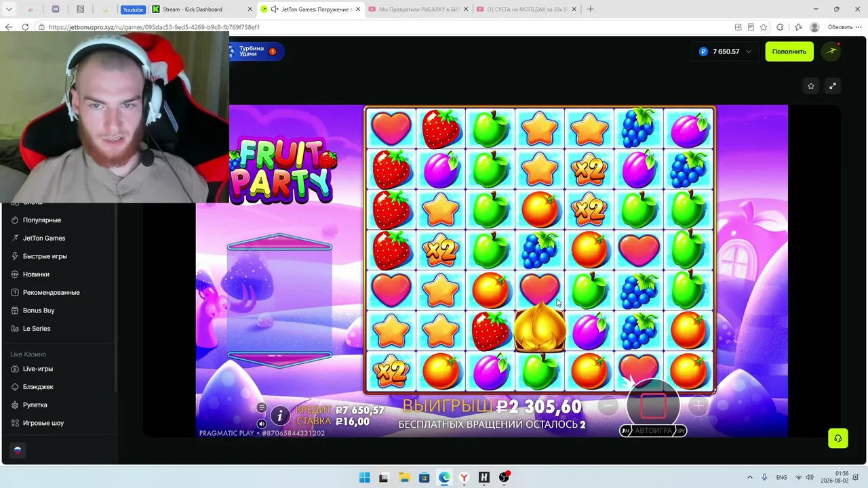Open the Windows Start menu
This screenshot has height=488, width=868.
(x=364, y=477)
